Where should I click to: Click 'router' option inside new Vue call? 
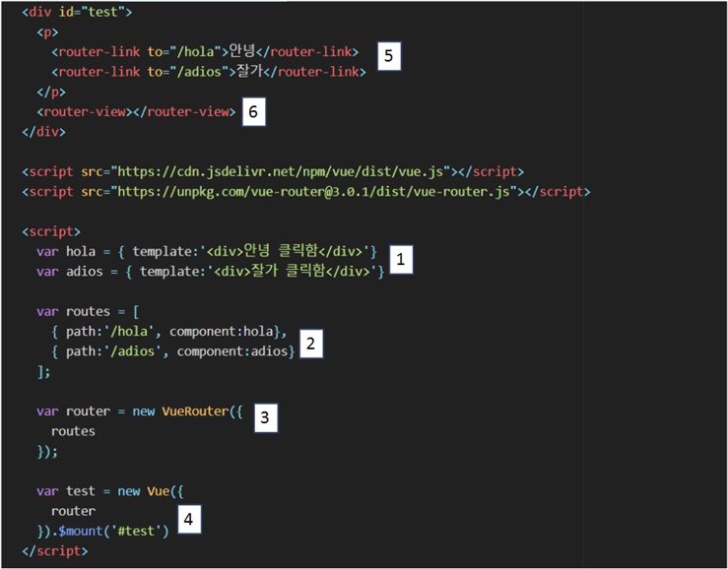click(x=73, y=511)
